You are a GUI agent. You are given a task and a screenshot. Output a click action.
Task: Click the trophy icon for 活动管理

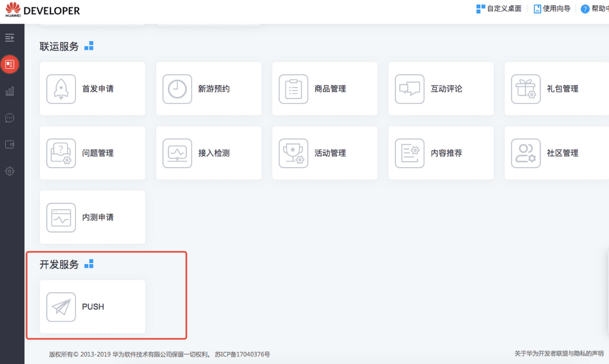294,153
